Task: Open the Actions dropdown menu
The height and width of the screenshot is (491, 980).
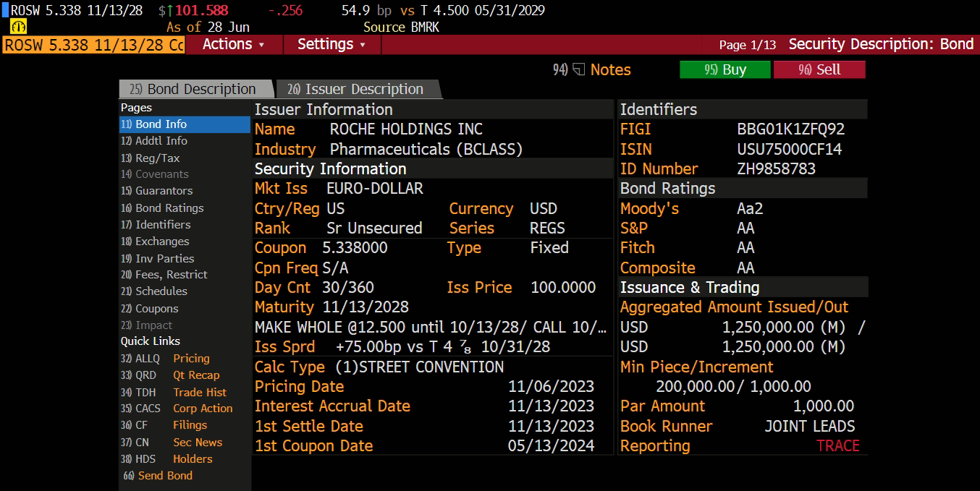Action: point(233,44)
